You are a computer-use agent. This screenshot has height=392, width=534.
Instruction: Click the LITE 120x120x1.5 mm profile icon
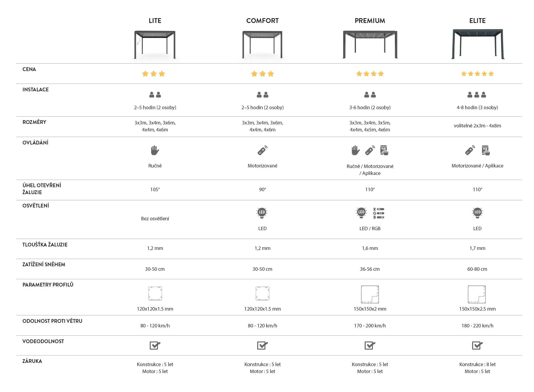(155, 293)
